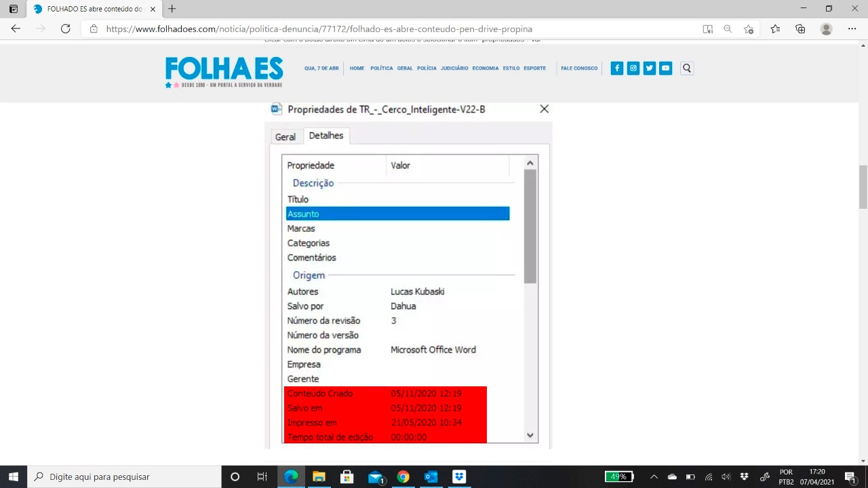
Task: Click the browser page scrollbar thumb
Action: pyautogui.click(x=863, y=187)
